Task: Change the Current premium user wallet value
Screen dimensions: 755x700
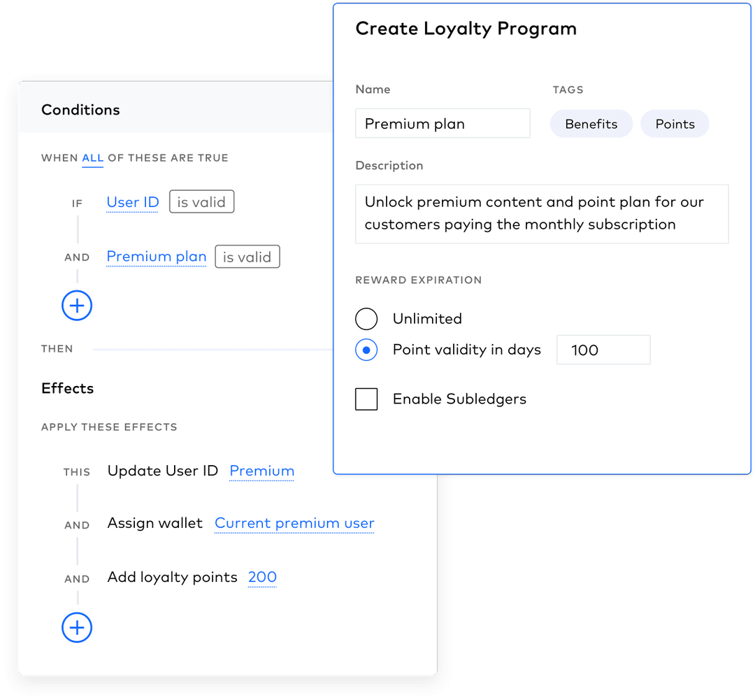Action: click(x=294, y=523)
